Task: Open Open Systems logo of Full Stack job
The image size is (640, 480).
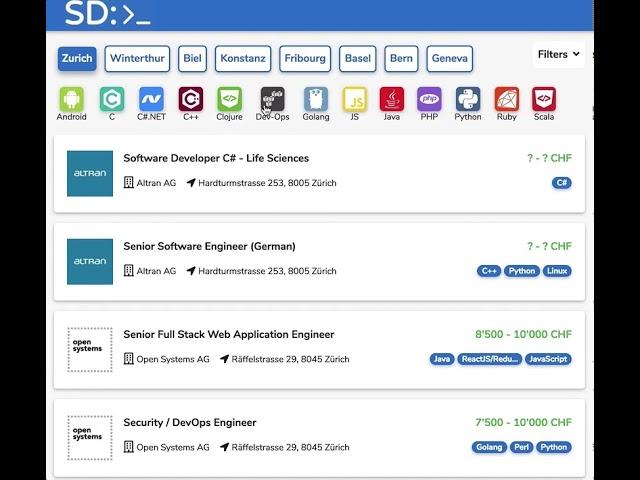Action: (x=90, y=350)
